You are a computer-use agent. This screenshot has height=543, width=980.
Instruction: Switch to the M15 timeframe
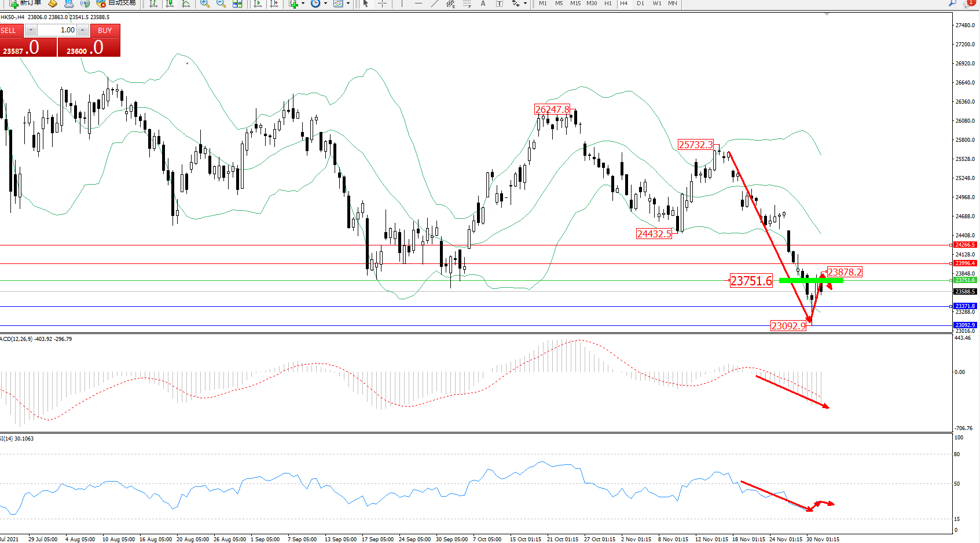(x=575, y=3)
